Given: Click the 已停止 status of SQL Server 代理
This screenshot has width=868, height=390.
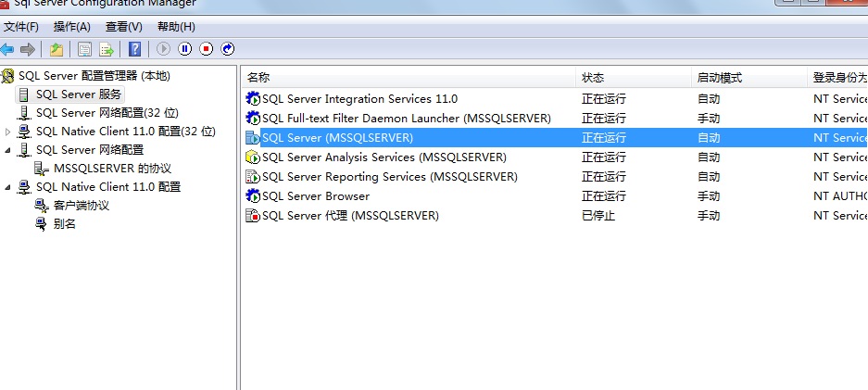Looking at the screenshot, I should click(598, 215).
